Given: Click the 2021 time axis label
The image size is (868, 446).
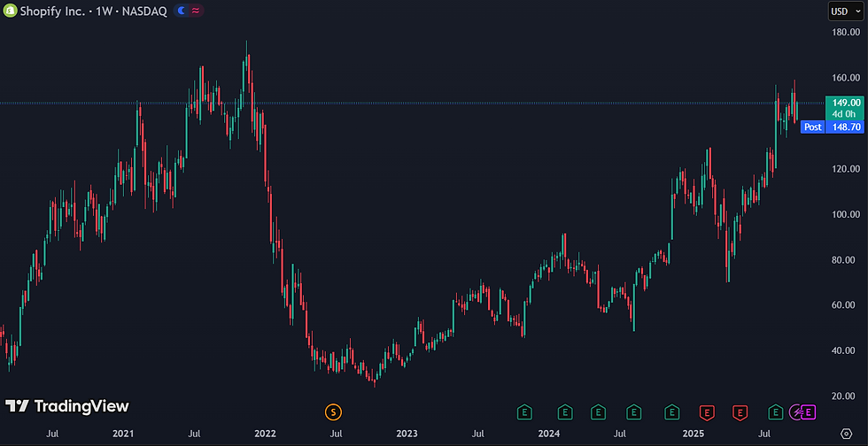Looking at the screenshot, I should coord(123,434).
